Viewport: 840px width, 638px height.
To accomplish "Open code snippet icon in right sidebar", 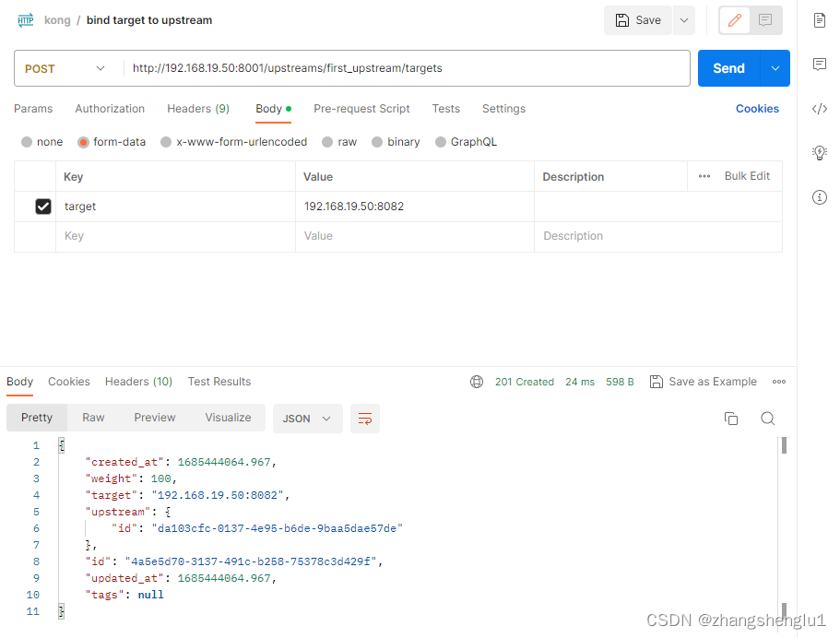I will (x=819, y=109).
